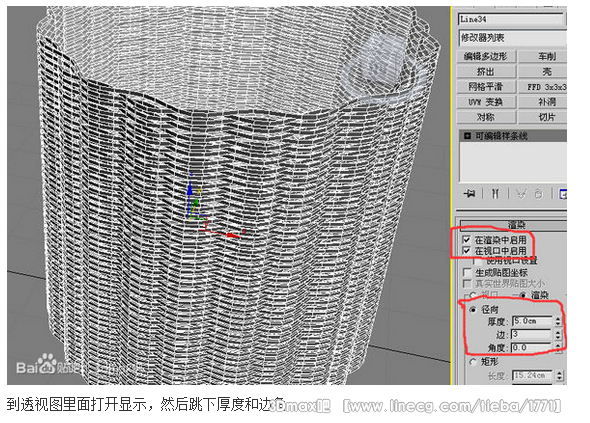
Task: Click the 厚度 value field 5.0cm
Action: tap(532, 321)
